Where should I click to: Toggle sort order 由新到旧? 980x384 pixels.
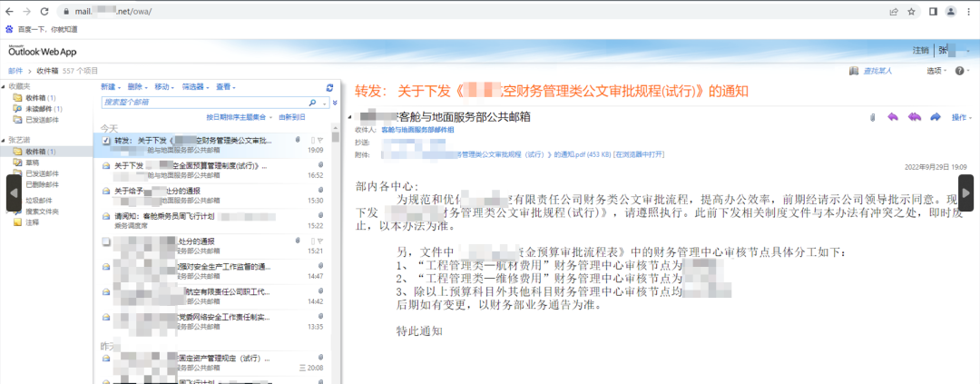click(x=292, y=117)
